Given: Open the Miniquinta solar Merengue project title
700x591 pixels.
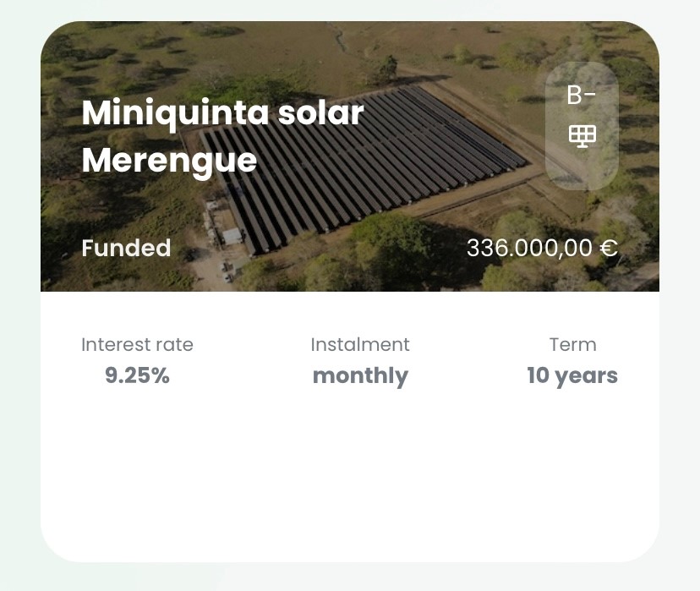Looking at the screenshot, I should (x=222, y=136).
